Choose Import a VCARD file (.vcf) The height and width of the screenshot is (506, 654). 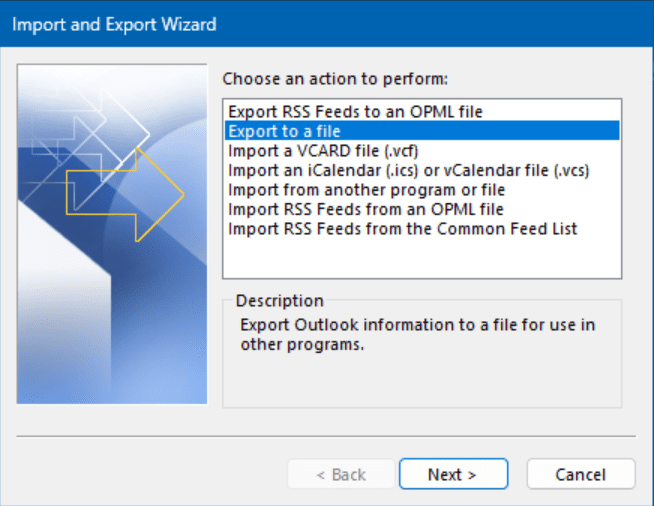pos(323,151)
